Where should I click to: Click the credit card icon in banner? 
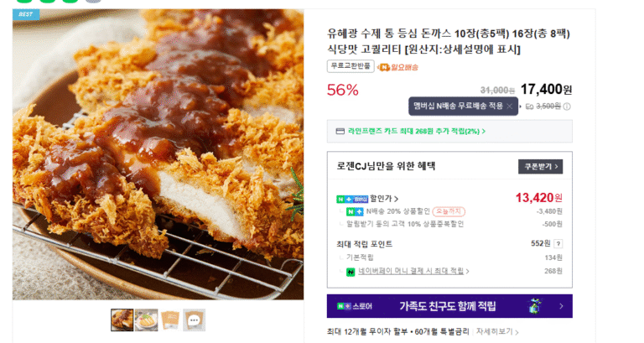[x=340, y=132]
